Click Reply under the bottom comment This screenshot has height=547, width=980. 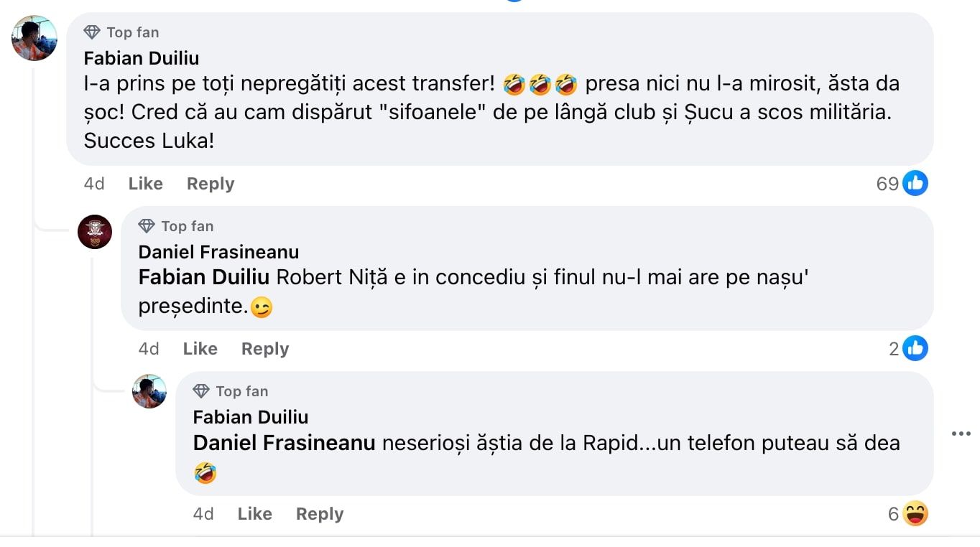point(319,514)
